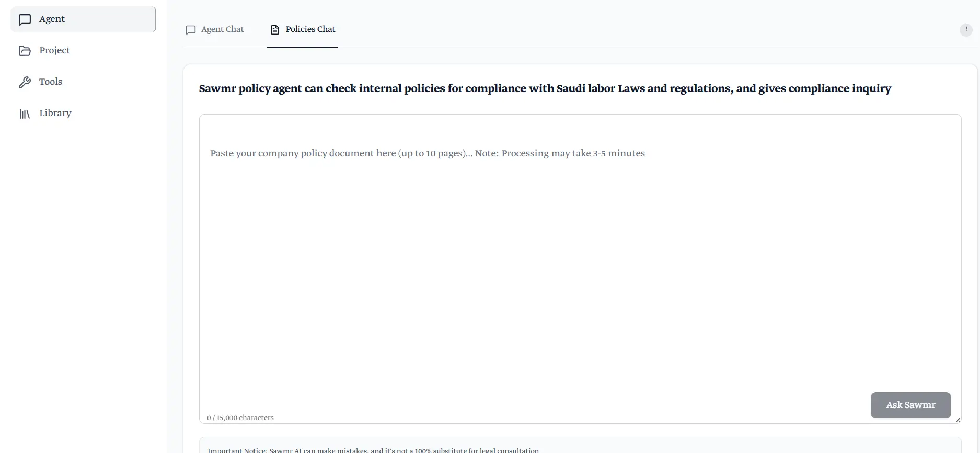The width and height of the screenshot is (980, 453).
Task: Open the exclamation notification icon
Action: (x=966, y=30)
